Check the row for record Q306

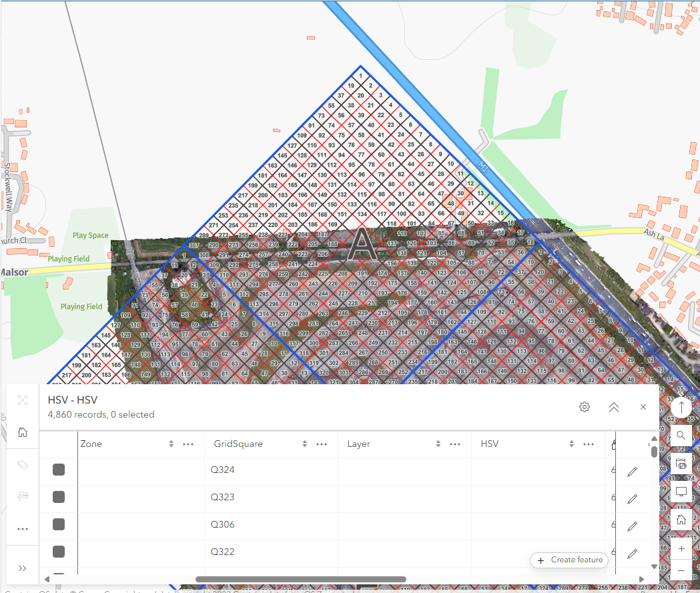58,524
